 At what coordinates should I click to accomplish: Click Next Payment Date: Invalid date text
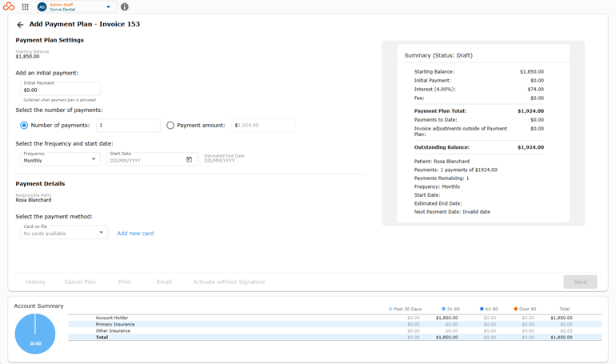(452, 212)
